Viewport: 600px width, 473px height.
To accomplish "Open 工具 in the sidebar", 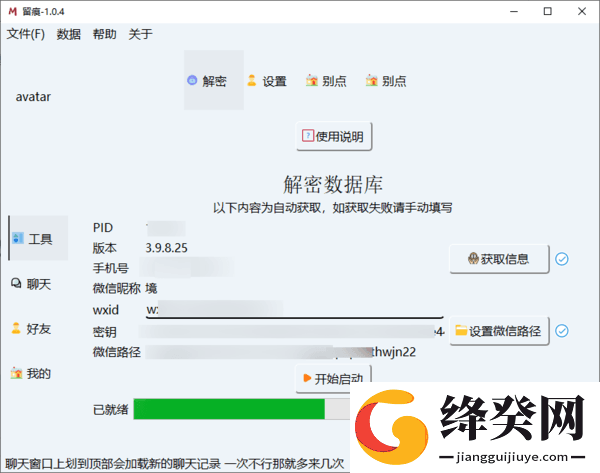I will pos(38,238).
